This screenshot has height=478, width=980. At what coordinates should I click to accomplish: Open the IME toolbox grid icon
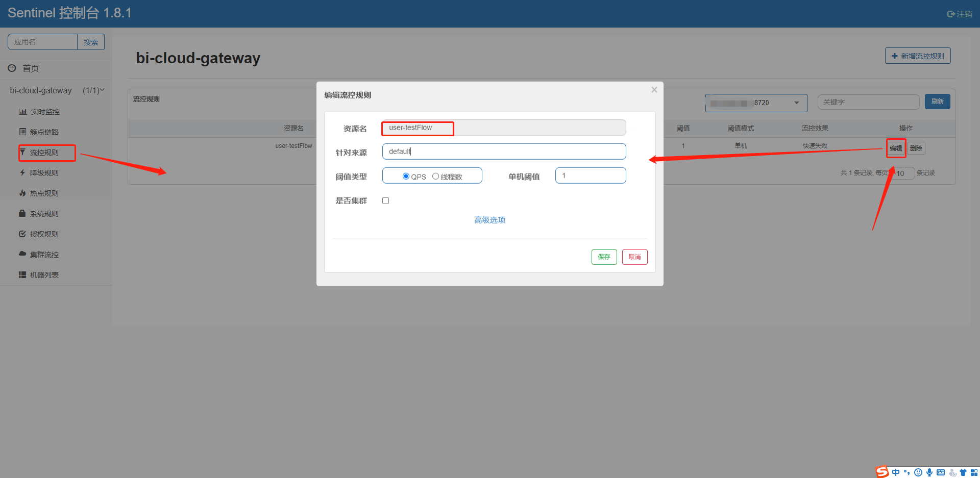click(974, 472)
